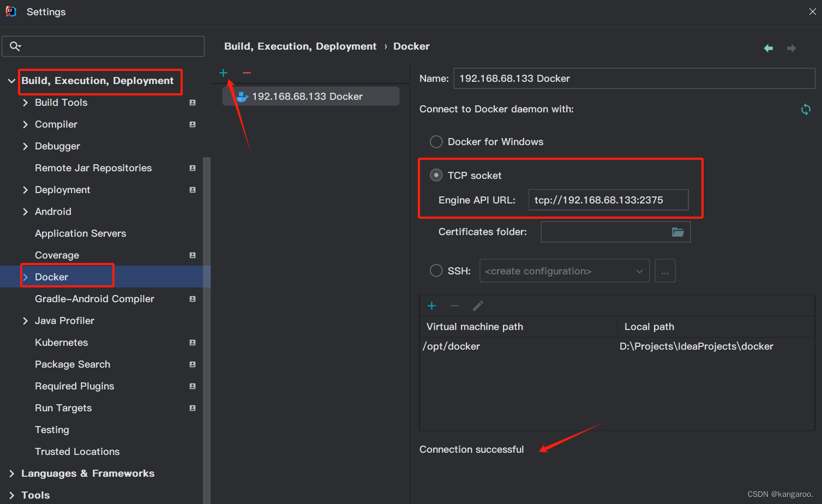Open Package Search settings
The image size is (822, 504).
[73, 364]
